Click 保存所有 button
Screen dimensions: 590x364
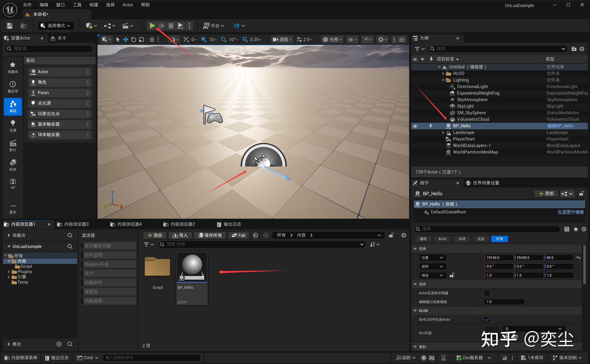point(210,235)
